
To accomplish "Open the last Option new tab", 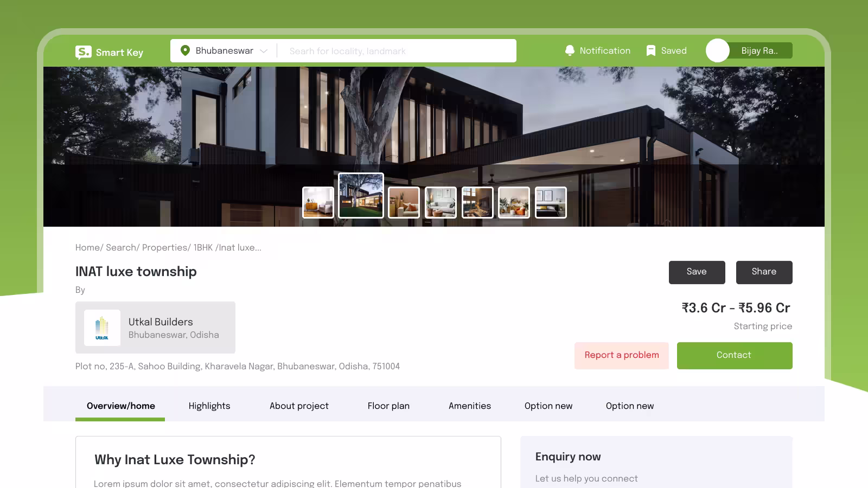I will click(630, 406).
